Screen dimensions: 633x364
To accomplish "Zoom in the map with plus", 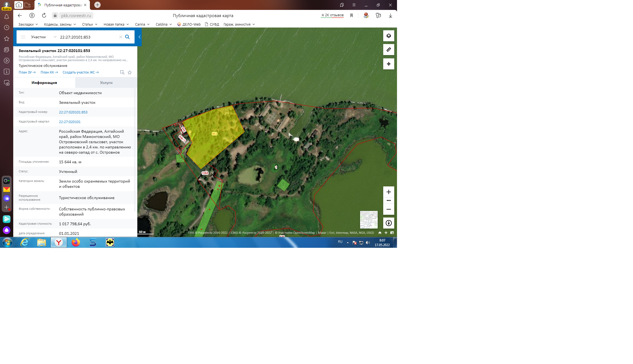I will [x=388, y=192].
